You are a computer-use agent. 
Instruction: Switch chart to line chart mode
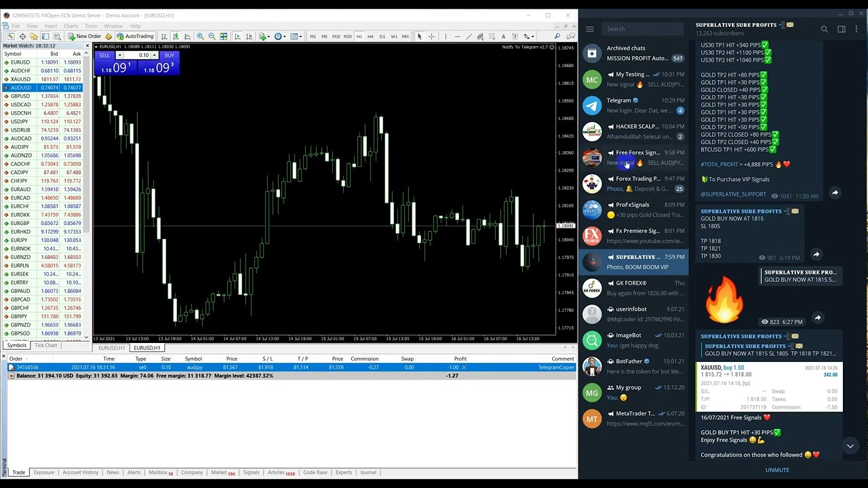click(187, 36)
